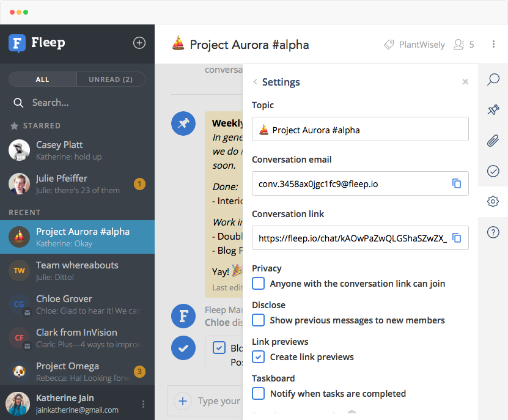Close the Settings panel
The width and height of the screenshot is (508, 420).
pos(465,82)
